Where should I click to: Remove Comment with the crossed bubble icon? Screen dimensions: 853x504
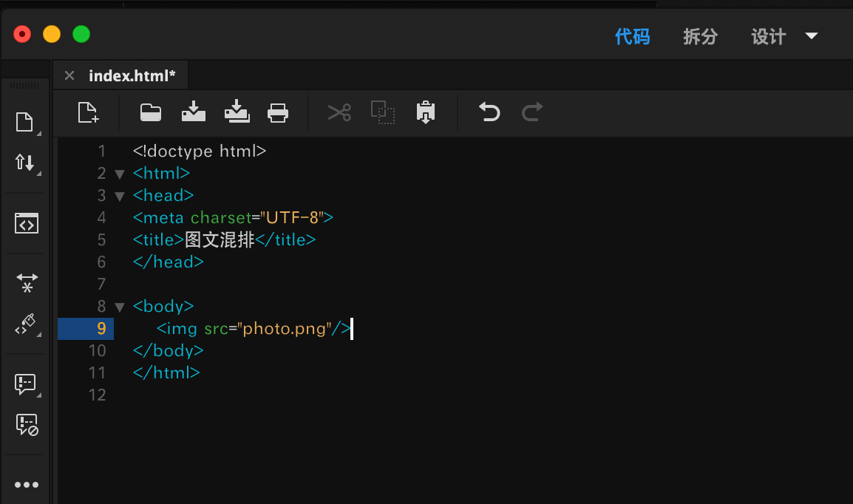(27, 425)
